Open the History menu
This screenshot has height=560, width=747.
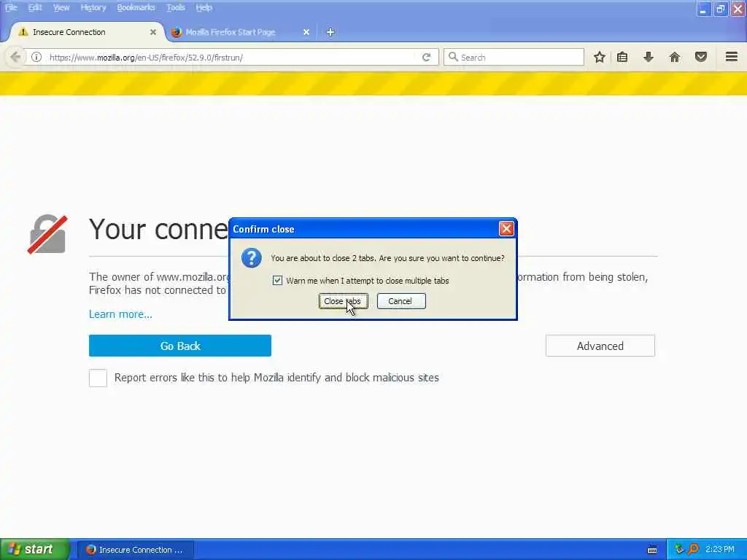pyautogui.click(x=93, y=7)
